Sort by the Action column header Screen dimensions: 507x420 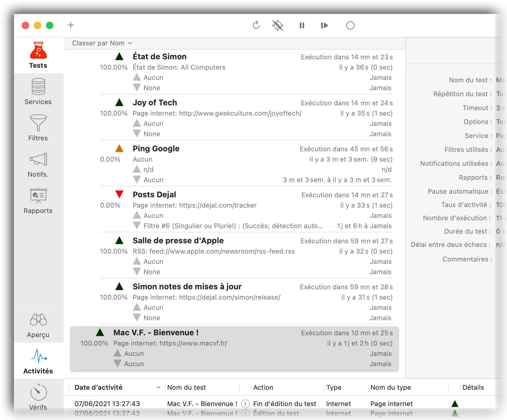pyautogui.click(x=287, y=387)
